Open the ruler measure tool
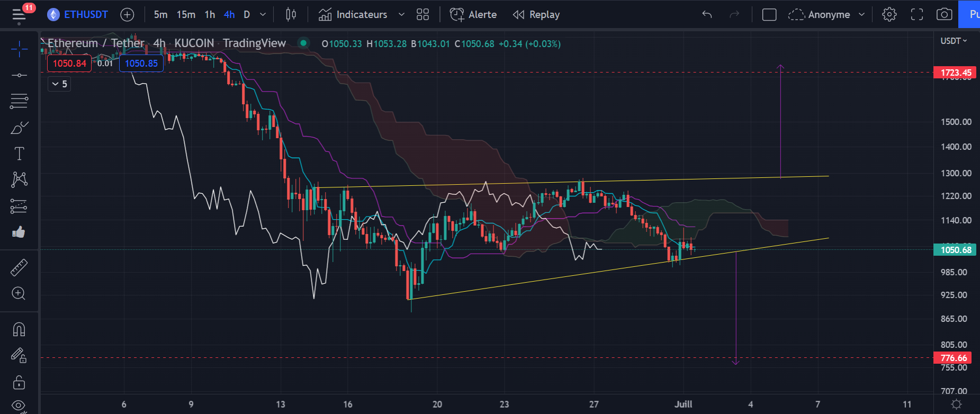Image resolution: width=980 pixels, height=414 pixels. coord(19,267)
